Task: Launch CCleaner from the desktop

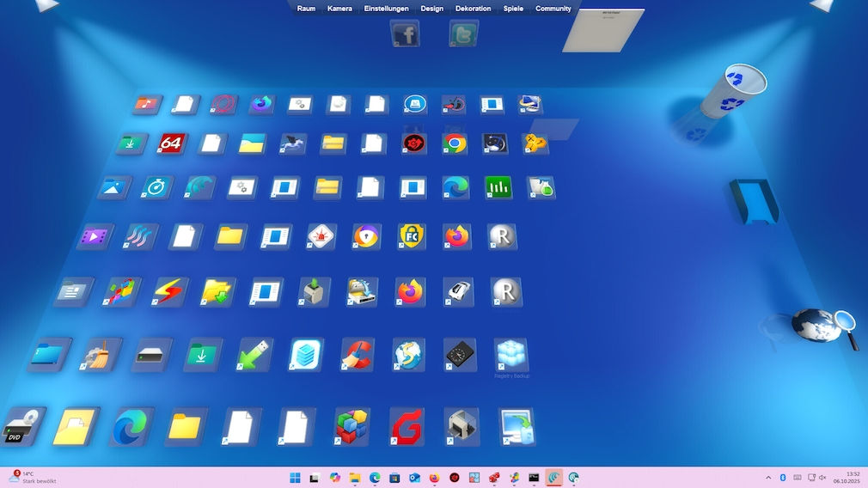Action: tap(357, 355)
